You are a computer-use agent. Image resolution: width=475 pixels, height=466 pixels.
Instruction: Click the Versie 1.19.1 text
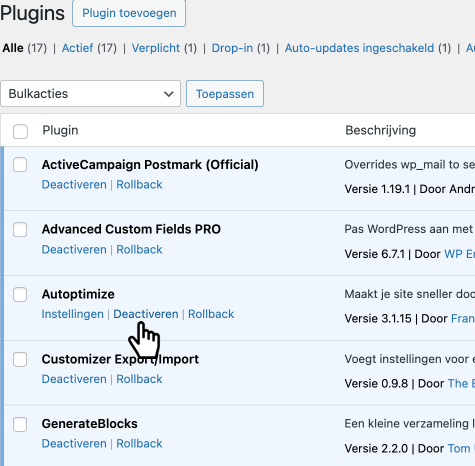point(377,189)
